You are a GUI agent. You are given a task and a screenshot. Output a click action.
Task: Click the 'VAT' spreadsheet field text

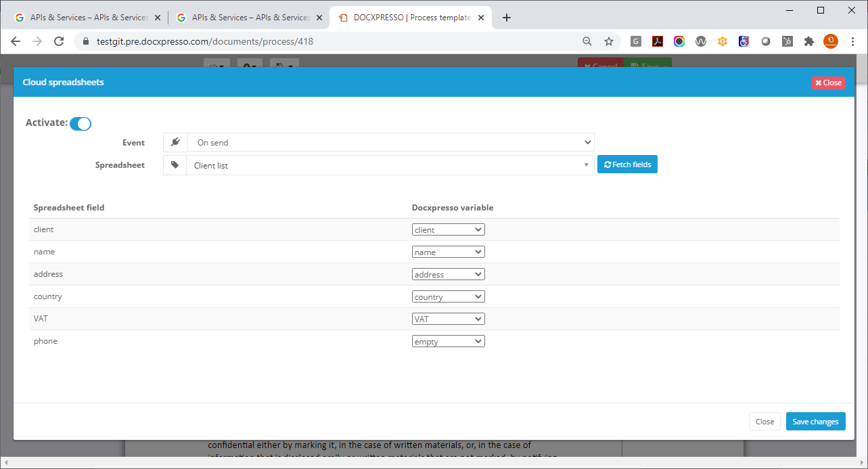point(41,319)
